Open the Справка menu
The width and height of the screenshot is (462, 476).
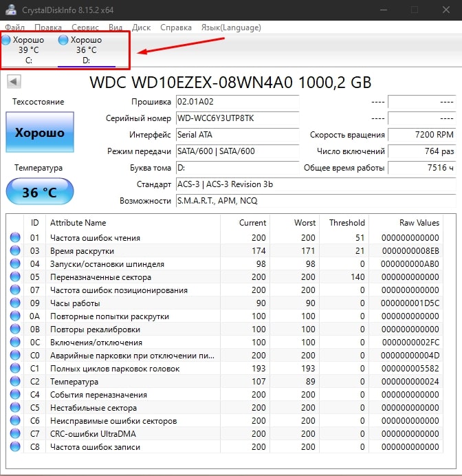[175, 28]
